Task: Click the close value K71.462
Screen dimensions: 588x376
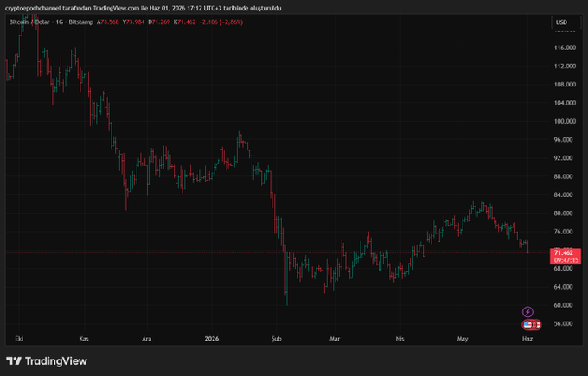Action: [184, 22]
